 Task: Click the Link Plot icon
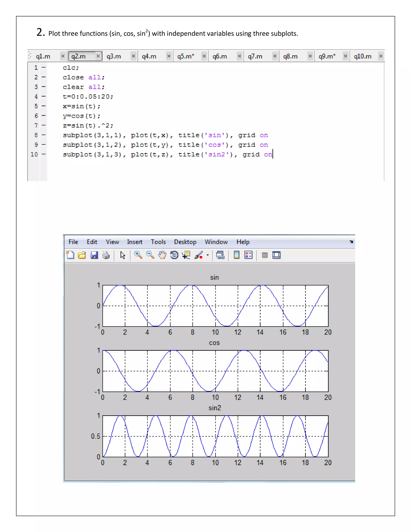point(220,255)
